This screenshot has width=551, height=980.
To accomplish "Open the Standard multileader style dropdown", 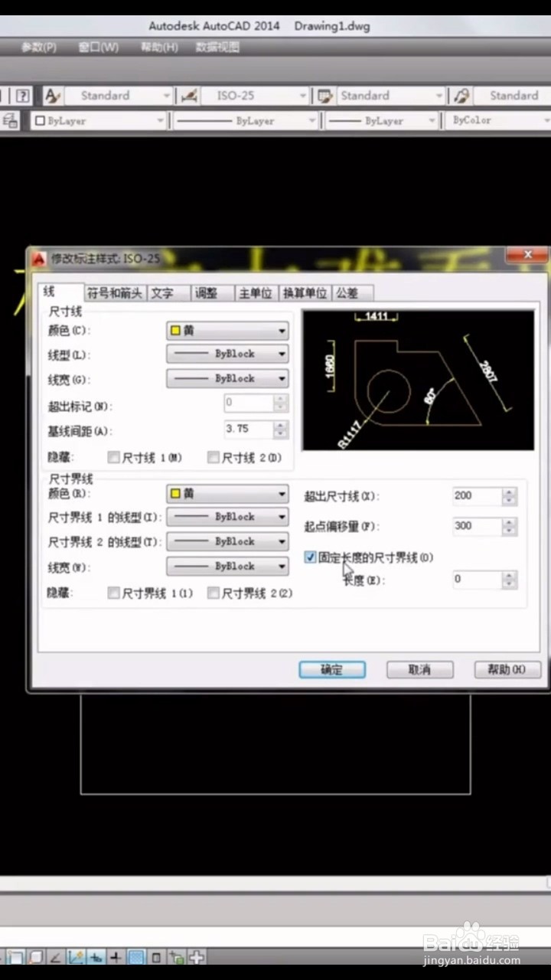I will point(511,96).
